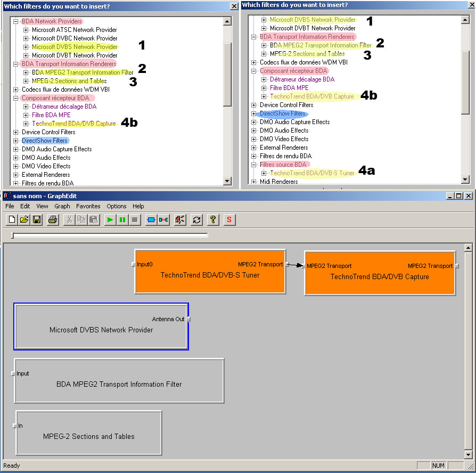The width and height of the screenshot is (476, 473).
Task: Select the BDA MPEG2 Transport Information Filter box
Action: pyautogui.click(x=119, y=381)
